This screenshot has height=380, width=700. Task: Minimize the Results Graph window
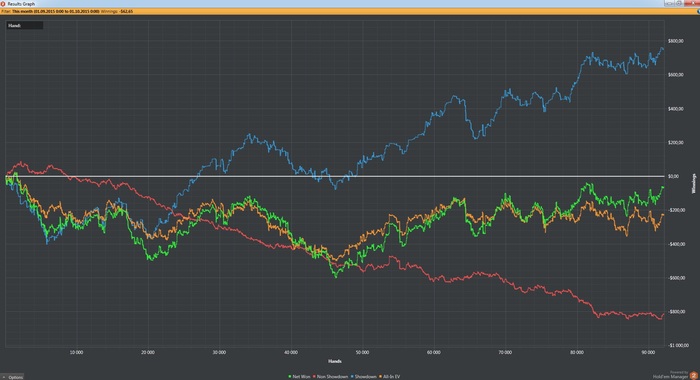click(669, 3)
